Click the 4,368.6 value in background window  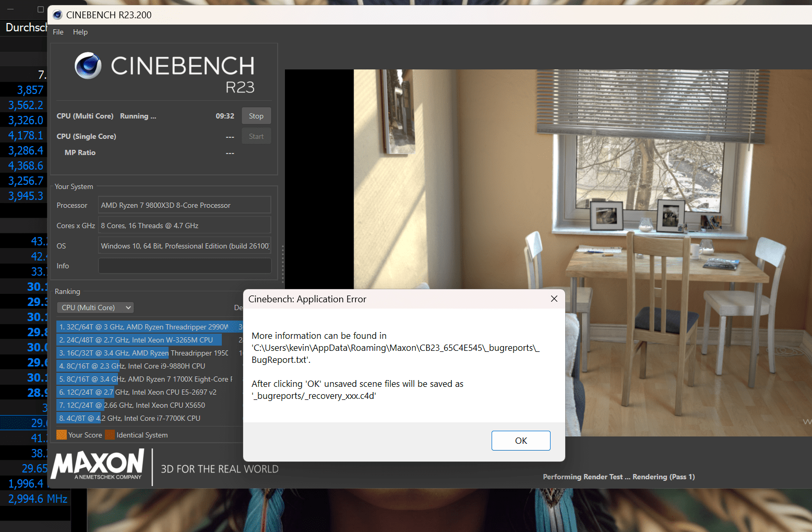26,165
